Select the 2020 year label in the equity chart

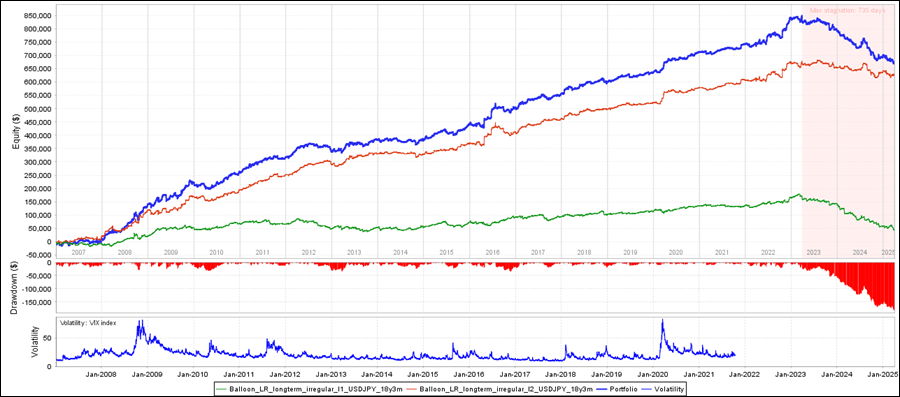coord(676,252)
